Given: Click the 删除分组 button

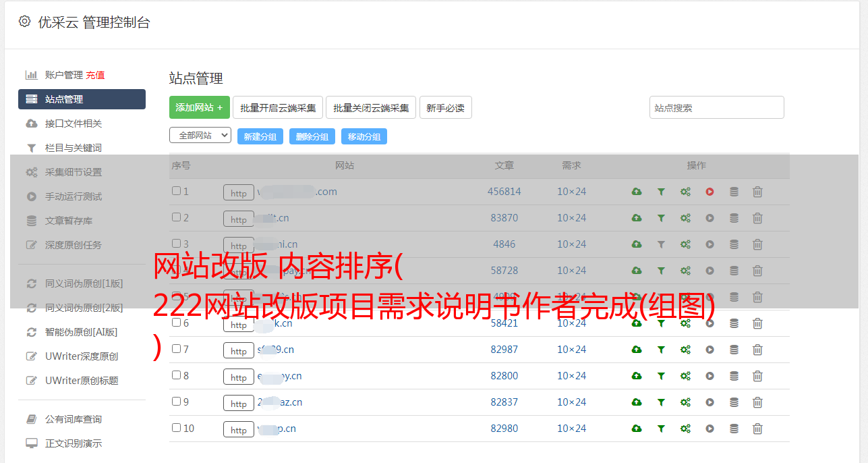Looking at the screenshot, I should (x=312, y=136).
